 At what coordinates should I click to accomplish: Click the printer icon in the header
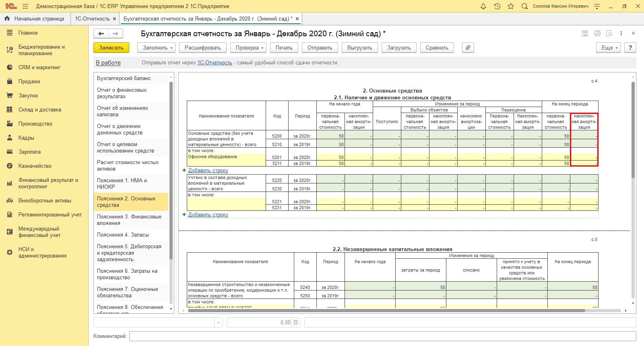click(597, 33)
